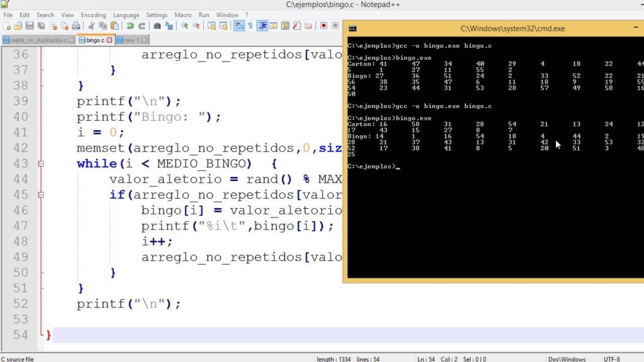Screen dimensions: 644x362
Task: Click the Save All toolbar icon
Action: coord(42,27)
